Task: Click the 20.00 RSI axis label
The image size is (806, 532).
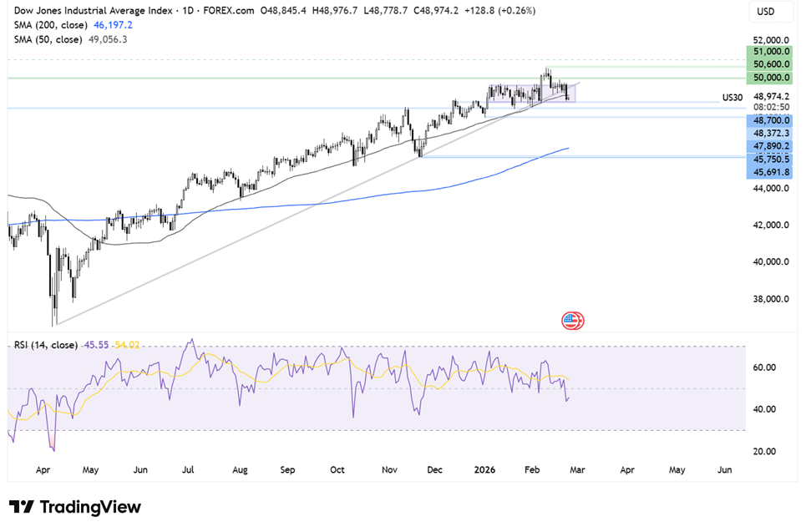Action: (x=764, y=451)
